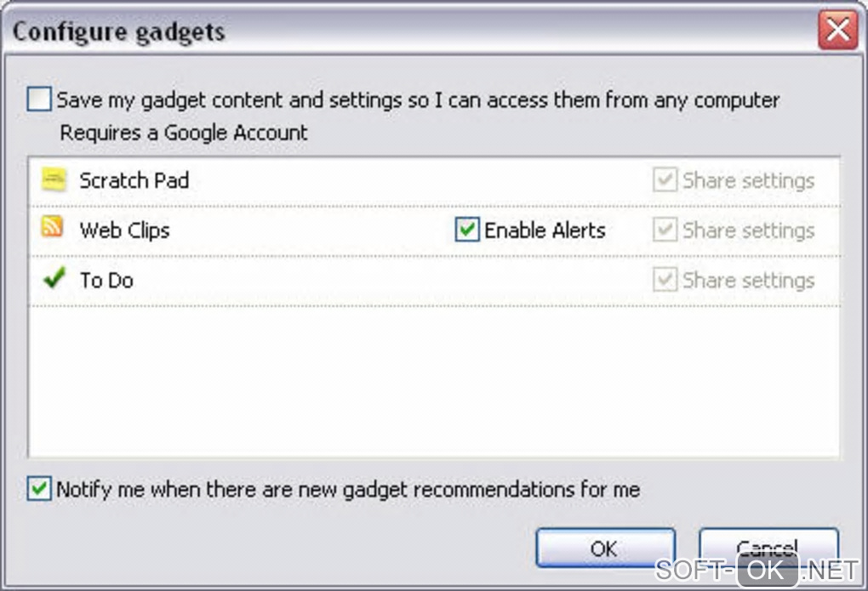Select the To Do gadget name

106,281
